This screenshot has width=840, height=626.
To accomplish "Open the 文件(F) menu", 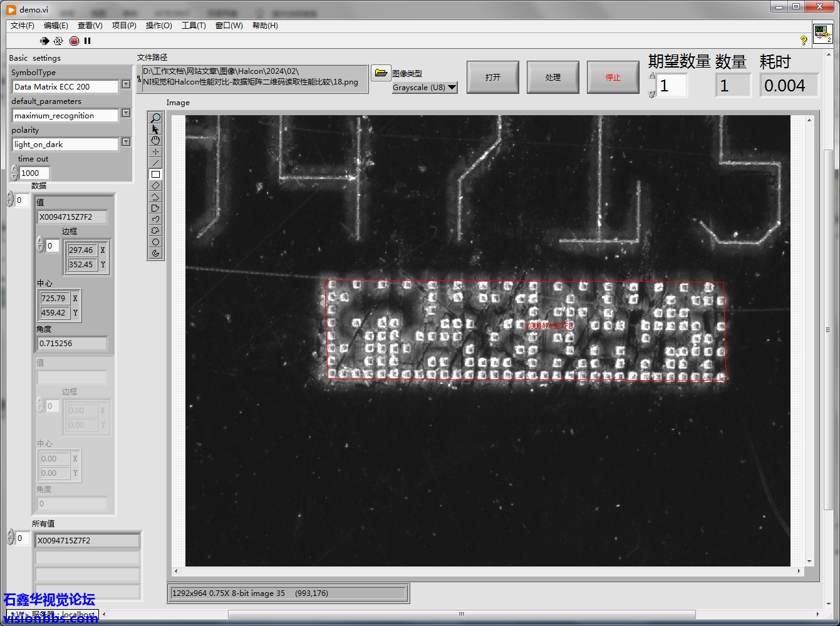I will [x=22, y=26].
